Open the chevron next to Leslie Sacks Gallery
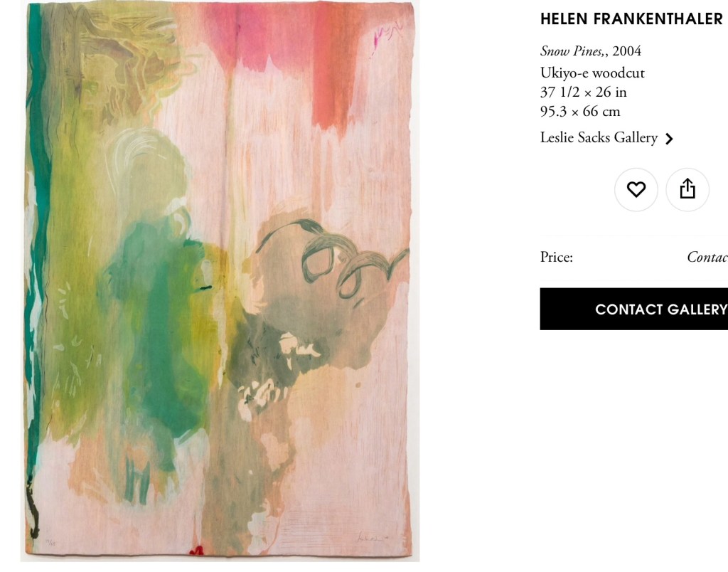This screenshot has height=572, width=728. [x=669, y=139]
